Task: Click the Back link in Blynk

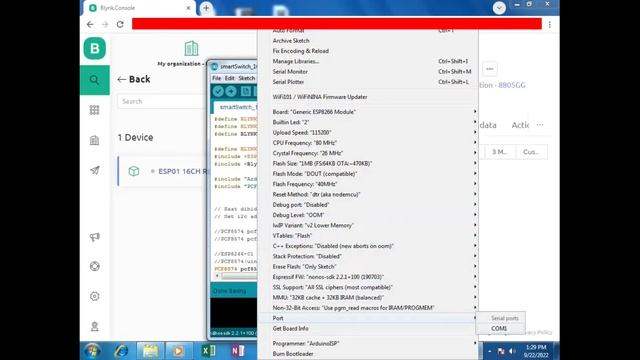Action: tap(134, 79)
